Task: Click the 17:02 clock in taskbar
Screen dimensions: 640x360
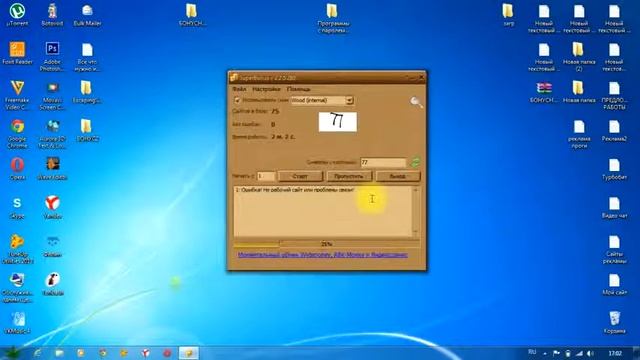Action: pyautogui.click(x=615, y=353)
